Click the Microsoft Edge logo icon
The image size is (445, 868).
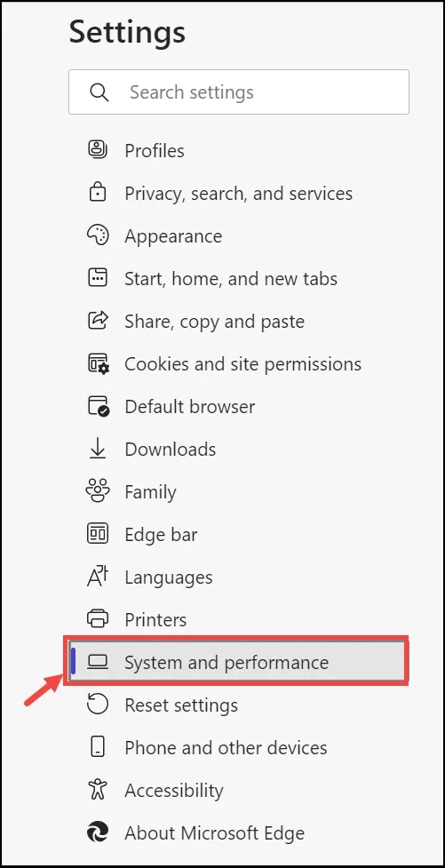pos(98,832)
